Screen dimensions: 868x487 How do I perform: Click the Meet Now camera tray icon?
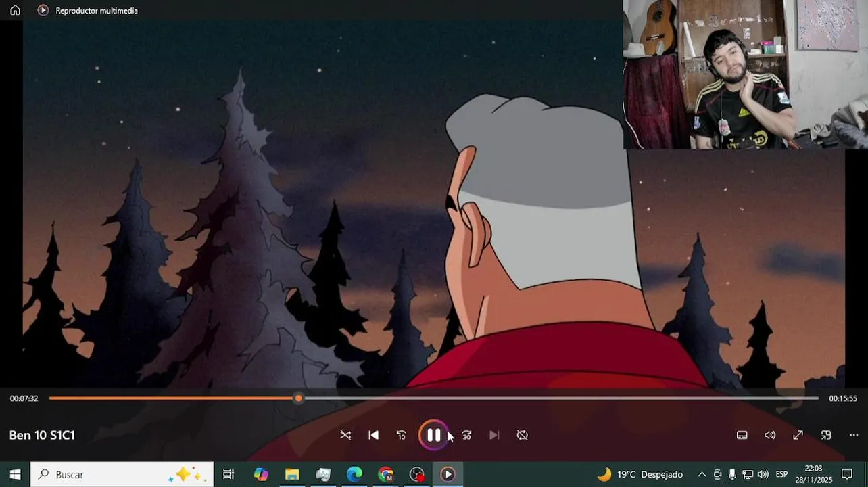[x=717, y=474]
